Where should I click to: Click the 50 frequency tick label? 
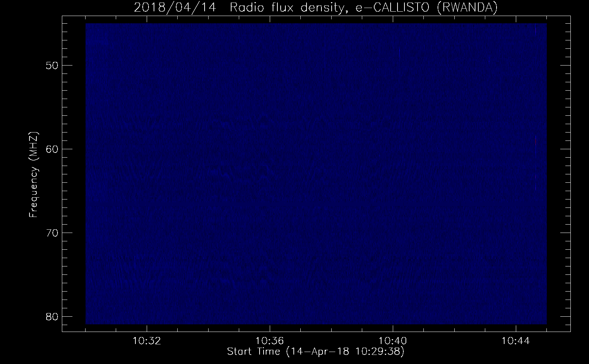point(51,66)
